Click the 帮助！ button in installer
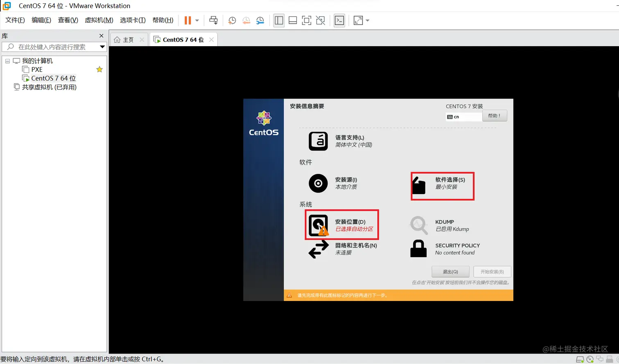This screenshot has width=619, height=364. tap(495, 116)
